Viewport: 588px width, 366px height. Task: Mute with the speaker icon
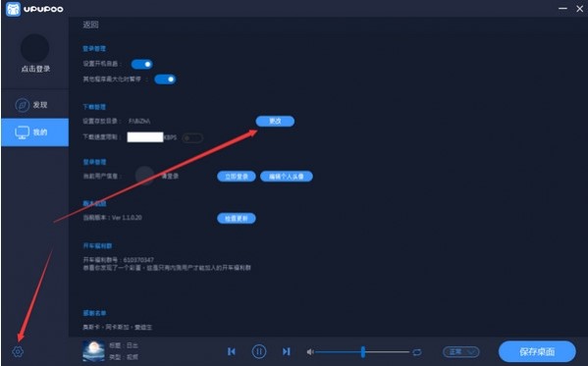(310, 351)
